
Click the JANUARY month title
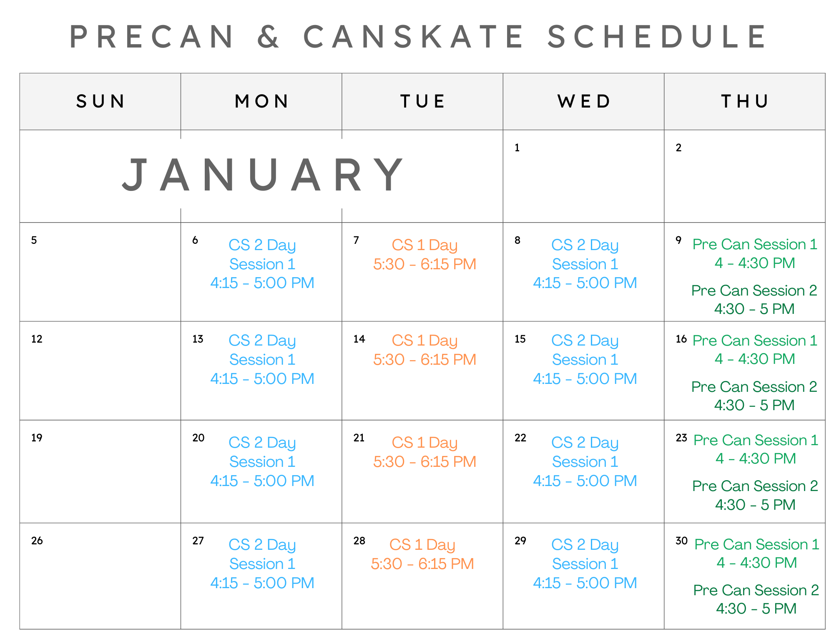coord(263,175)
